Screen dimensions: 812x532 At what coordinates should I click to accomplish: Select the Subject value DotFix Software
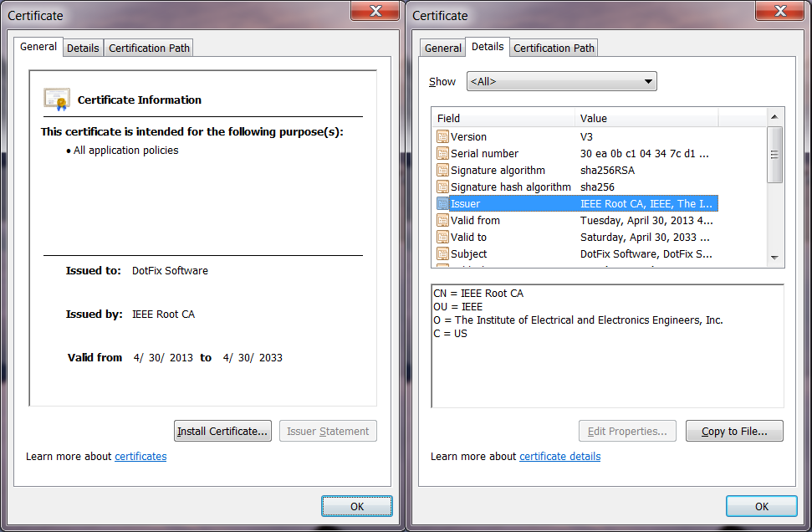(x=646, y=253)
